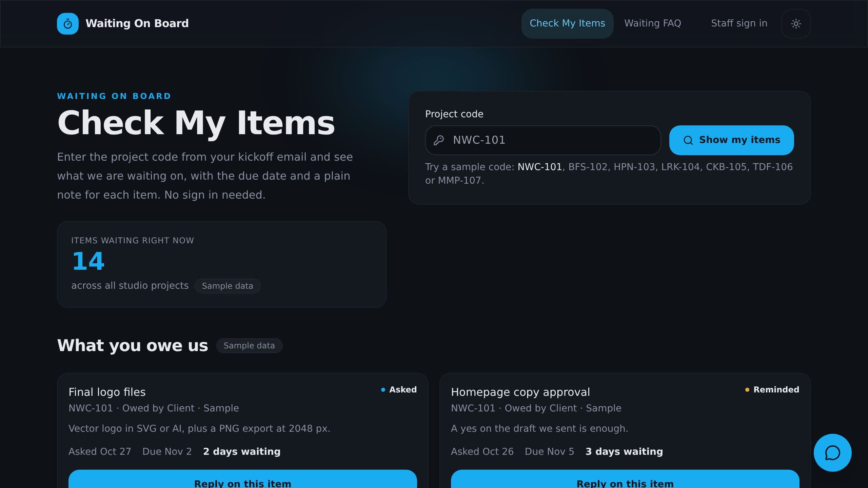Select sample code LRK-104
Viewport: 868px width, 488px height.
click(680, 167)
